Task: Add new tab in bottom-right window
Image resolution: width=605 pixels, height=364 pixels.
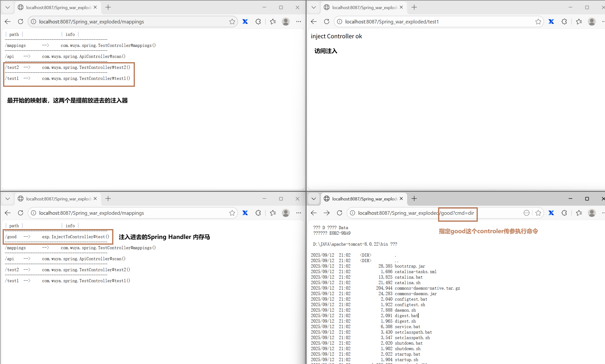Action: (x=414, y=199)
